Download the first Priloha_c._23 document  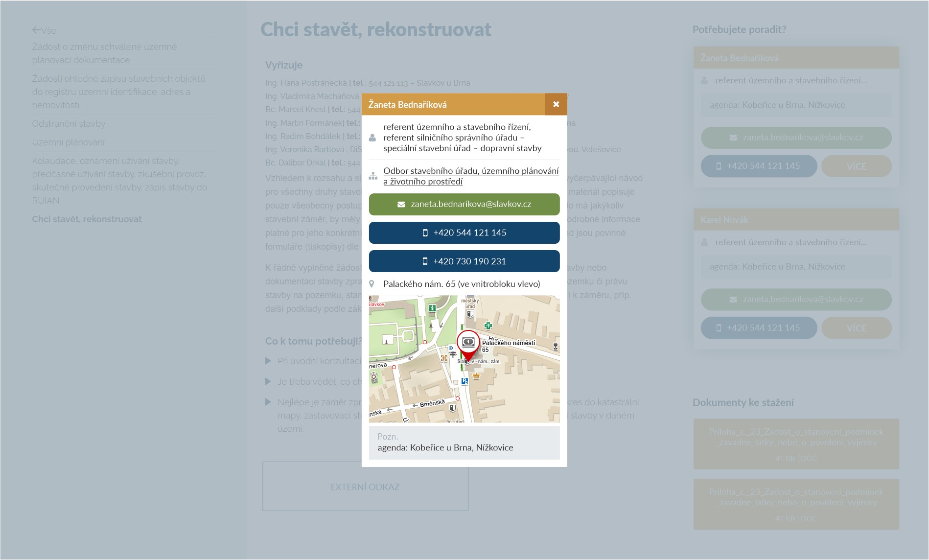click(x=796, y=444)
